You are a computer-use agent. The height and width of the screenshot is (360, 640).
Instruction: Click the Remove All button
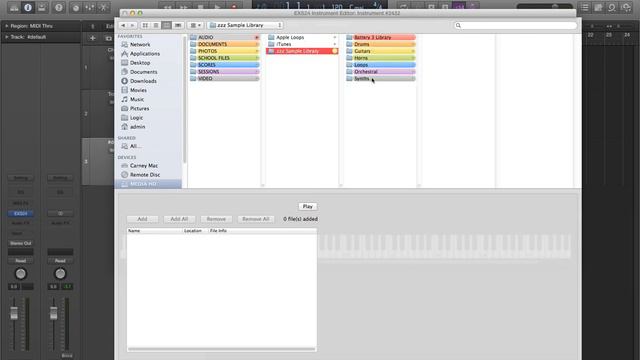pos(256,219)
